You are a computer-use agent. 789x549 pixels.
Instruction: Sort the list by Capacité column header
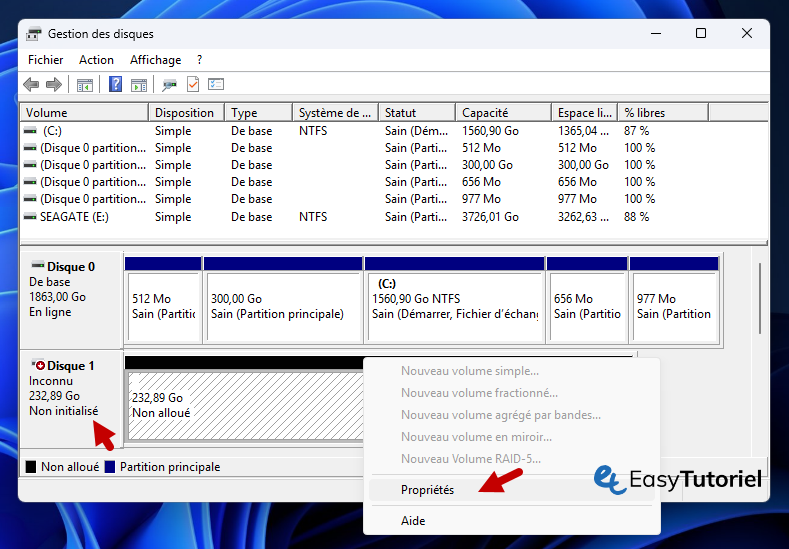point(485,113)
